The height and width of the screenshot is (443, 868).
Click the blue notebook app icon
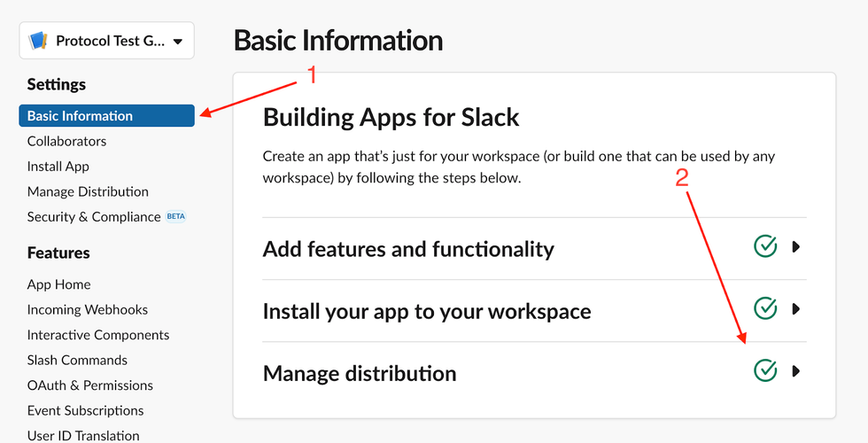(x=38, y=41)
